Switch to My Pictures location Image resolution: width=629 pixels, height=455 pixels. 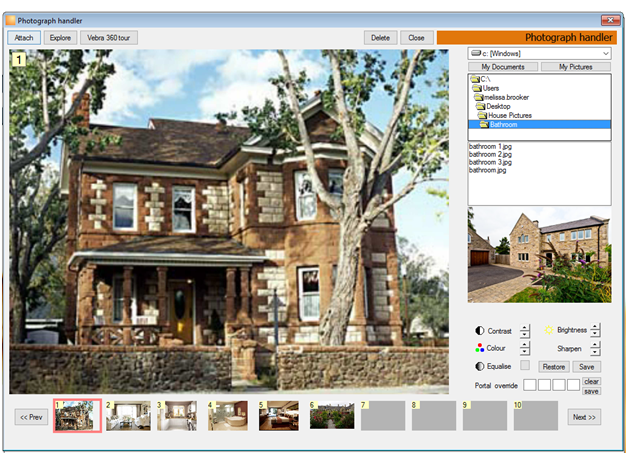coord(576,67)
